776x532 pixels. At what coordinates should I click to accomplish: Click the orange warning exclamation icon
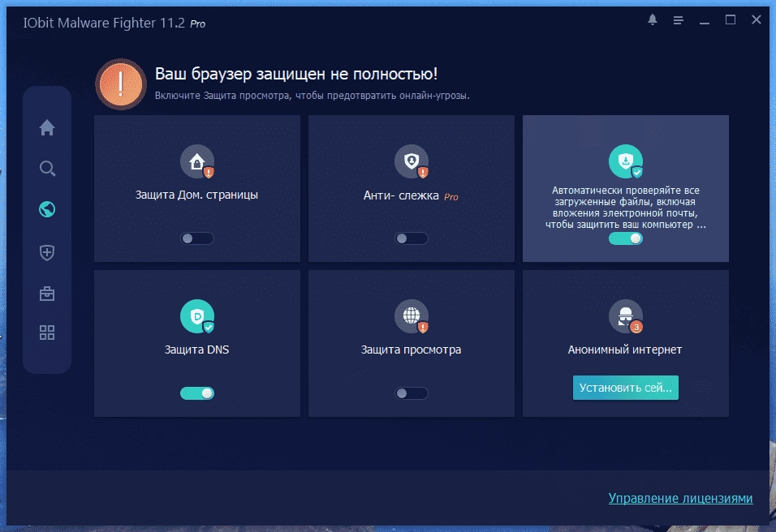pyautogui.click(x=121, y=84)
